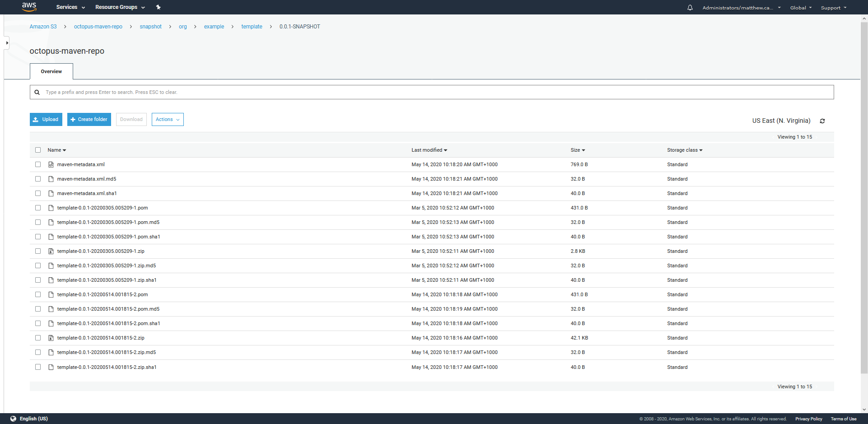Click the search magnifier icon

pos(37,92)
